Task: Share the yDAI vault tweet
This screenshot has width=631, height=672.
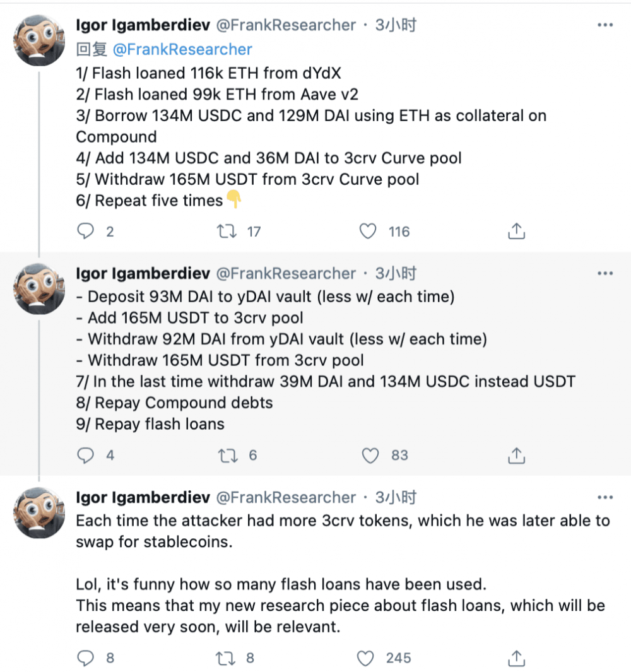Action: [516, 455]
